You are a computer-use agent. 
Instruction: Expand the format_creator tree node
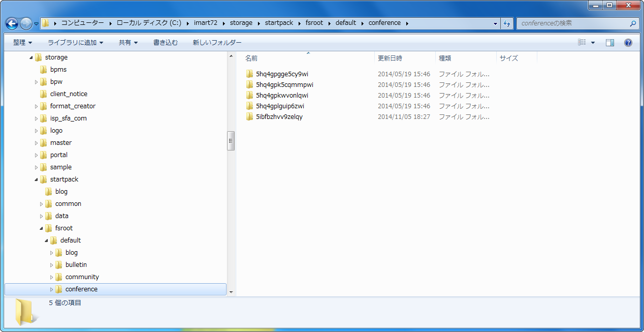click(x=36, y=106)
